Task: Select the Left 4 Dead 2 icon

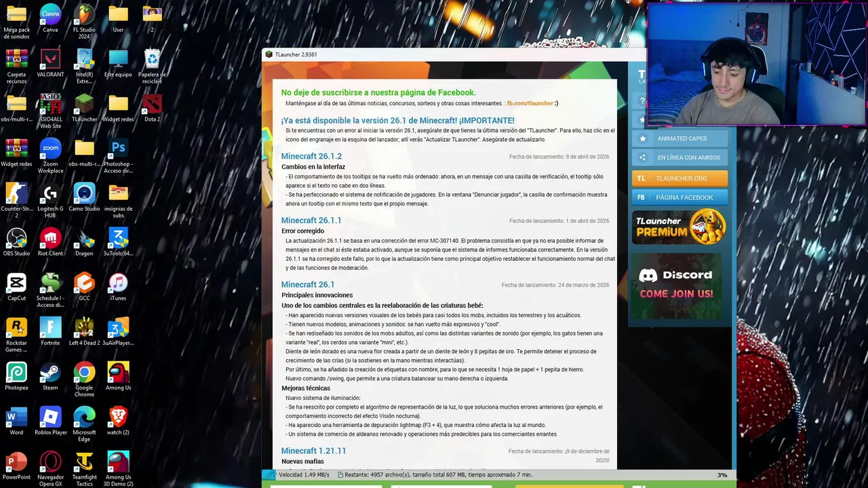Action: (x=84, y=332)
